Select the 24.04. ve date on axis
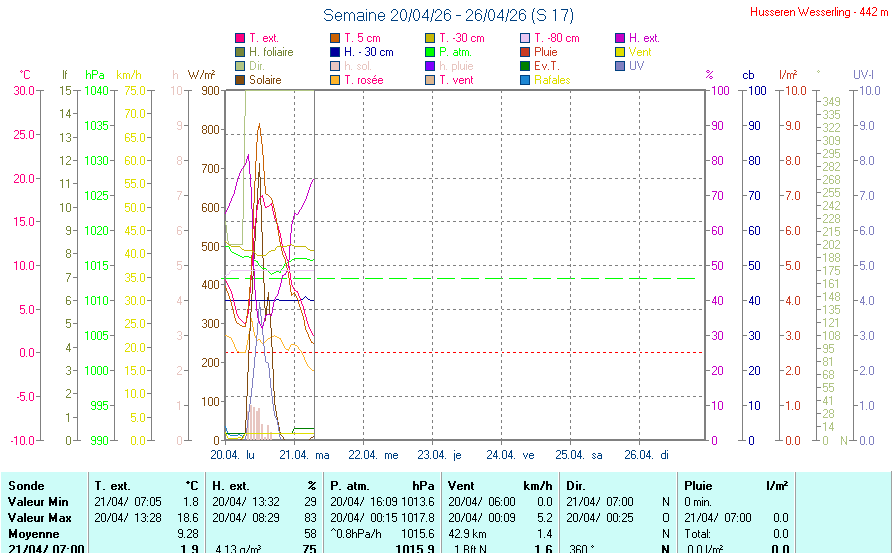The image size is (892, 553). point(518,455)
